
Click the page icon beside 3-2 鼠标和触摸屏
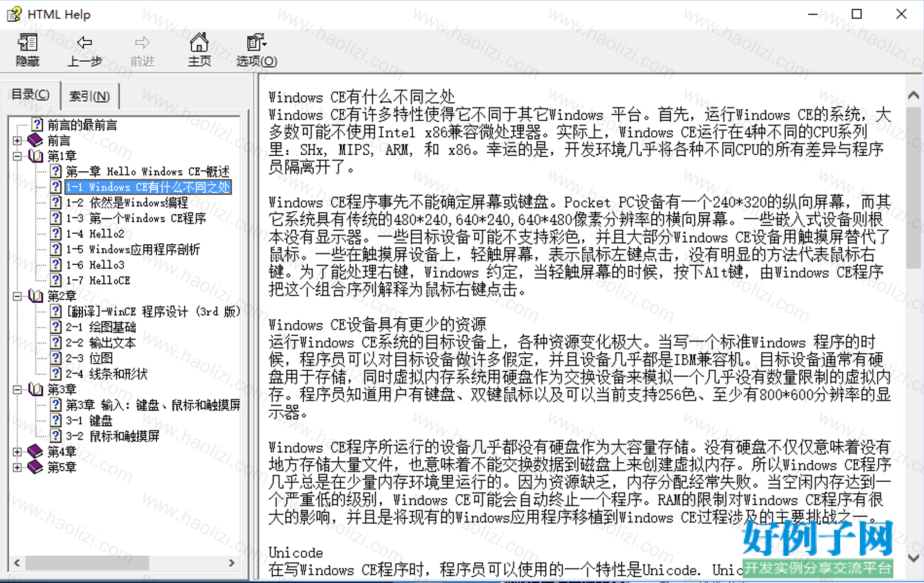pos(56,436)
